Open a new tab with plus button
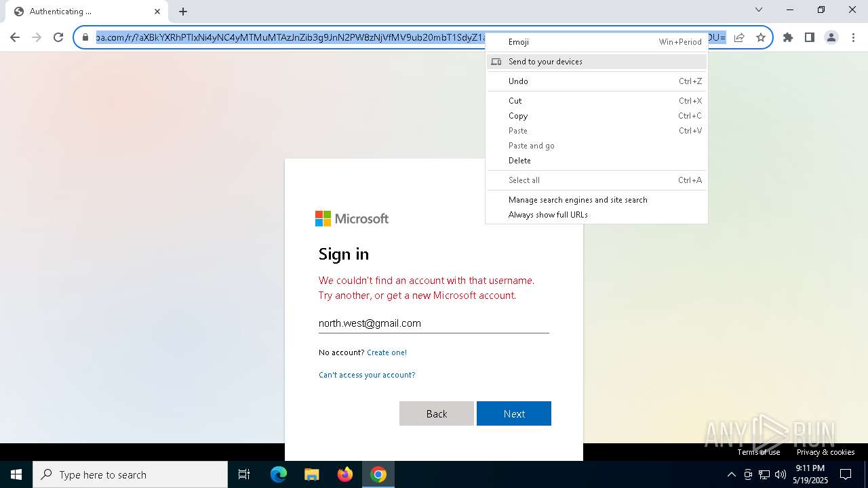Viewport: 868px width, 488px height. click(x=183, y=12)
